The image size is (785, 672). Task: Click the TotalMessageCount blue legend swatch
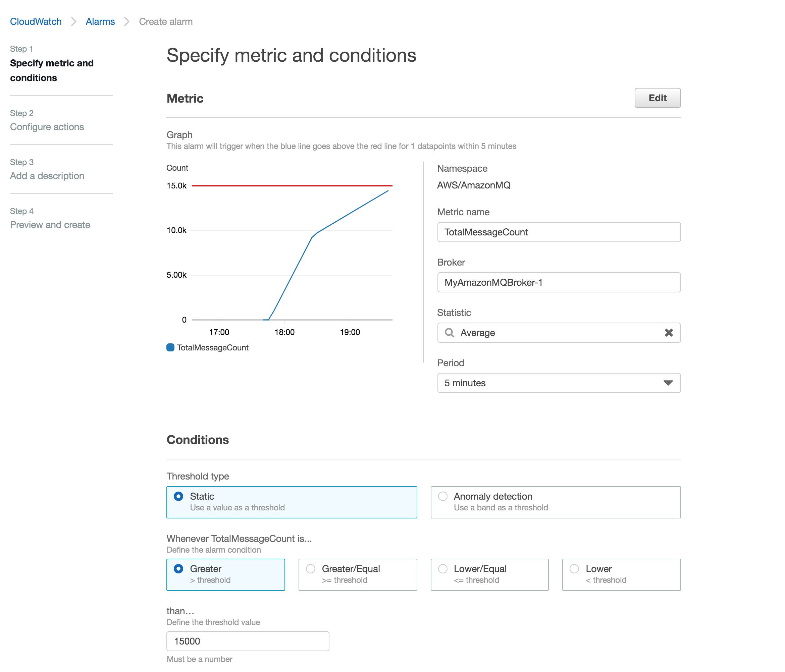(x=170, y=347)
